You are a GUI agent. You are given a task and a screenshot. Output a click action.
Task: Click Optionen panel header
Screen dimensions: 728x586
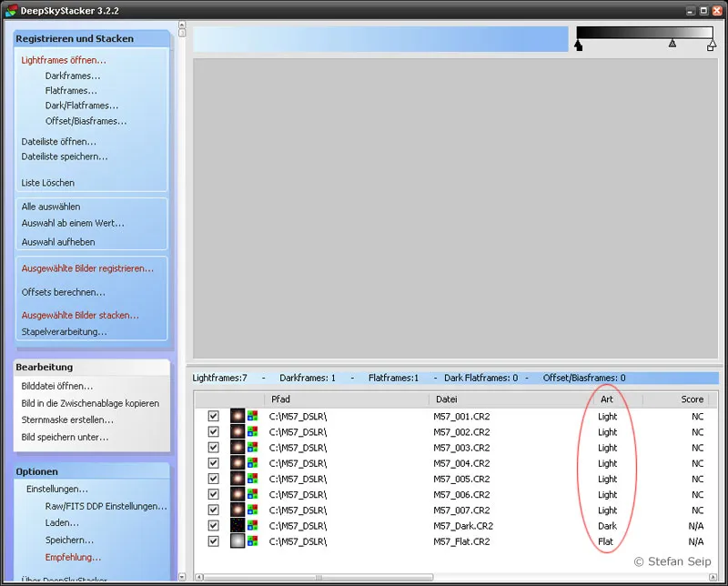point(92,471)
